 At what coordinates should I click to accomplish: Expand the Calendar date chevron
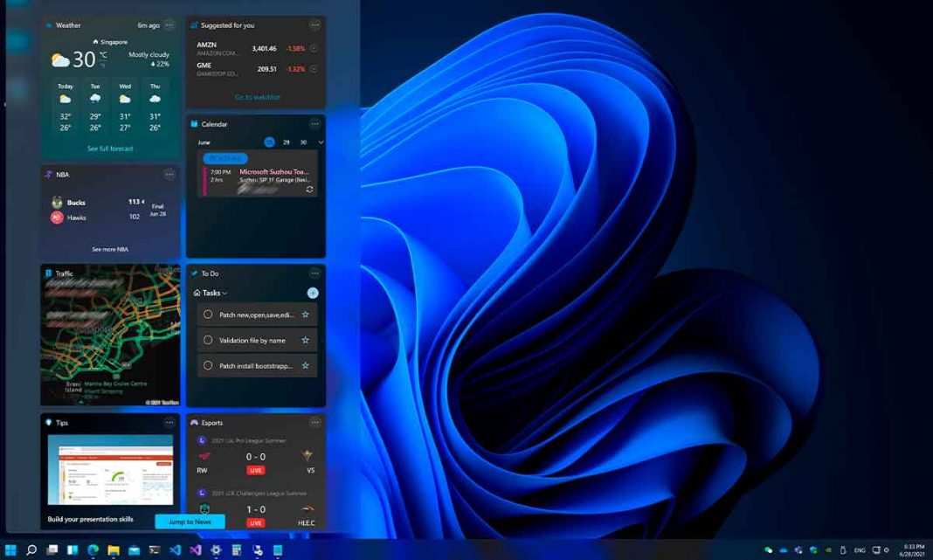tap(321, 142)
